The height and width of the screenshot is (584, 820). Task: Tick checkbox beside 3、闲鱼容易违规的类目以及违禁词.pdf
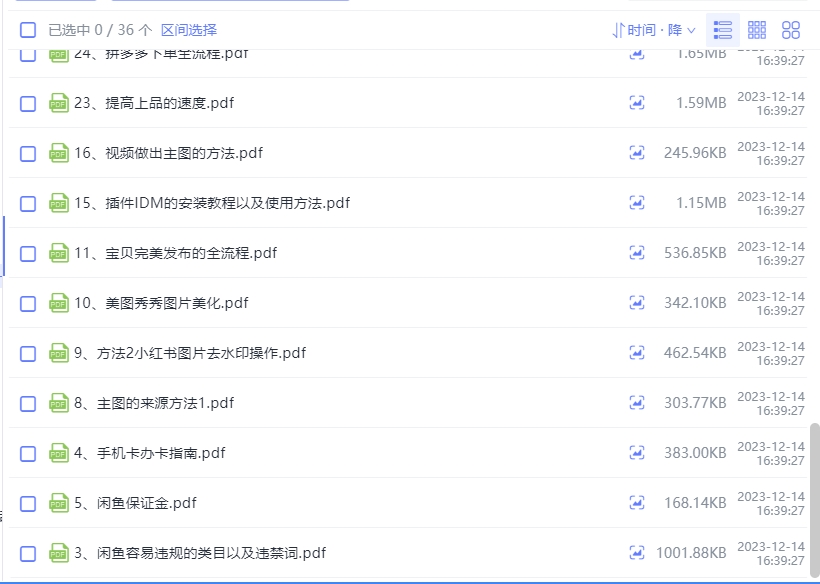[x=28, y=553]
